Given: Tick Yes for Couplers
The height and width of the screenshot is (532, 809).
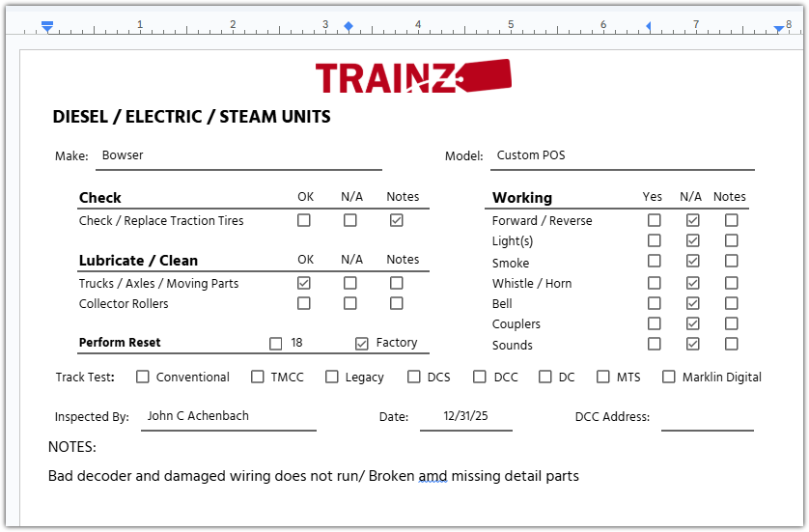Looking at the screenshot, I should [x=655, y=323].
